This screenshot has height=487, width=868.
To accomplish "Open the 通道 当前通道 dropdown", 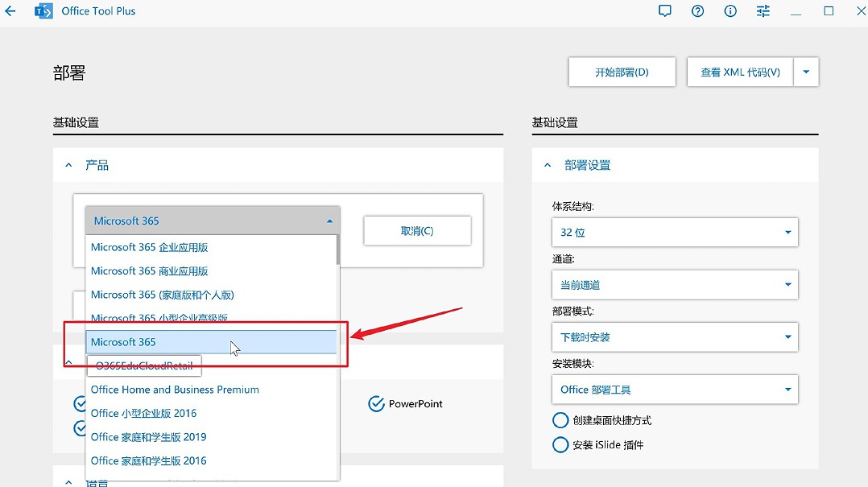I will [675, 285].
